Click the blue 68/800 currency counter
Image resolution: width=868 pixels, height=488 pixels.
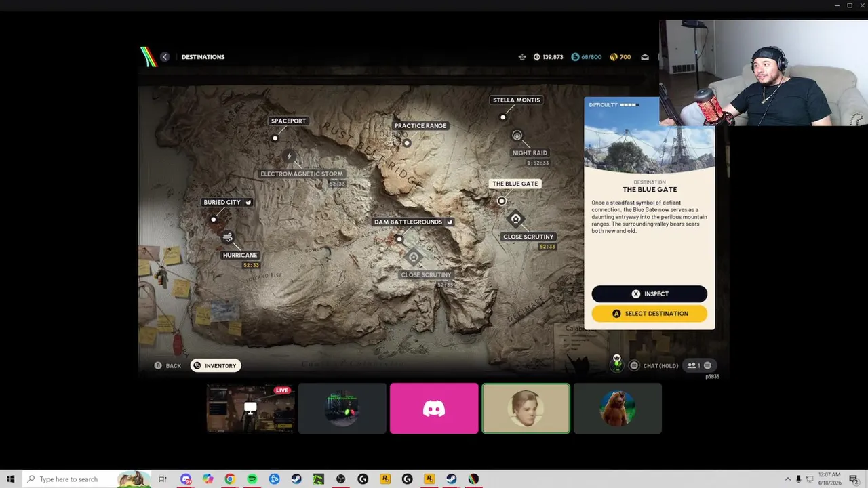587,57
